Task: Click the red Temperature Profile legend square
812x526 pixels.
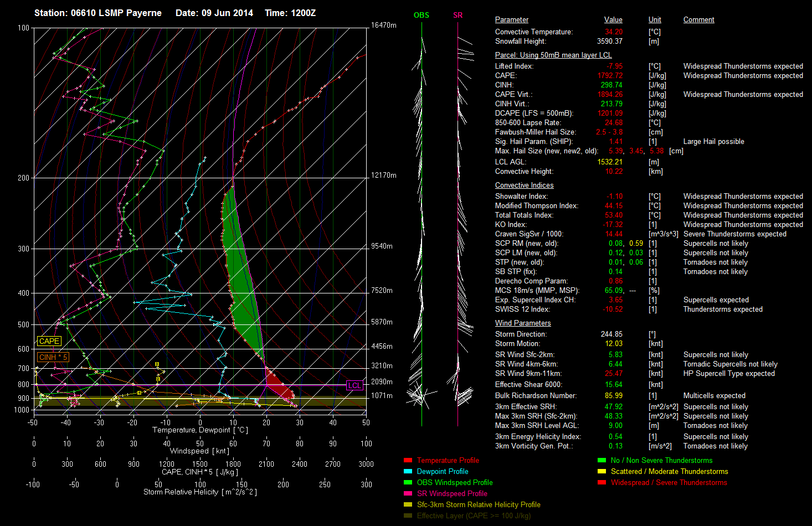Action: pos(408,461)
